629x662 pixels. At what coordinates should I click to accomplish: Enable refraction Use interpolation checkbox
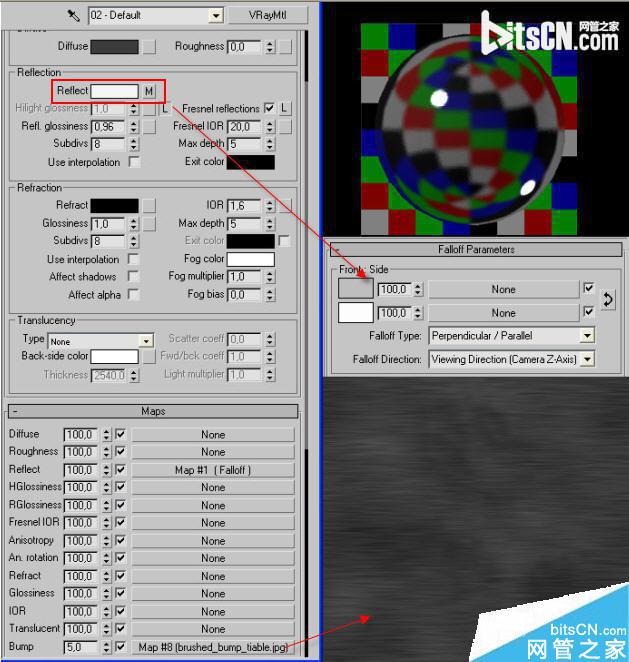pos(134,259)
